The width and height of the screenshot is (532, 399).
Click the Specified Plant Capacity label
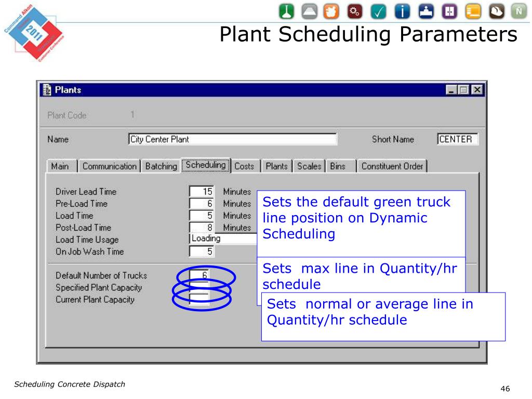(99, 287)
